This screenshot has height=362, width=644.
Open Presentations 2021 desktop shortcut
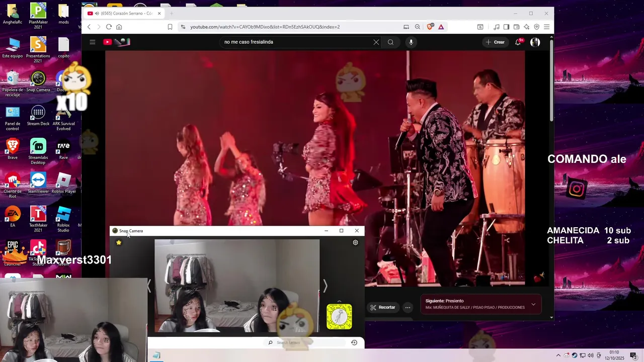tap(38, 50)
